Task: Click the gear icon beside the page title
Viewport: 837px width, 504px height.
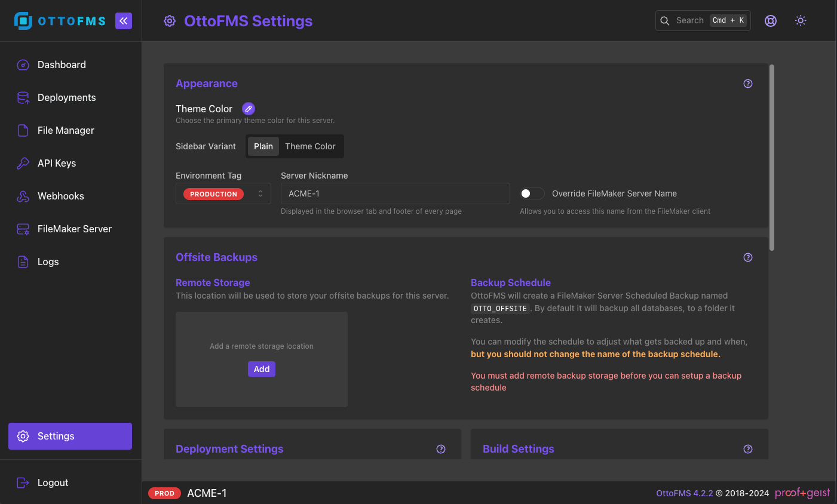Action: point(170,21)
